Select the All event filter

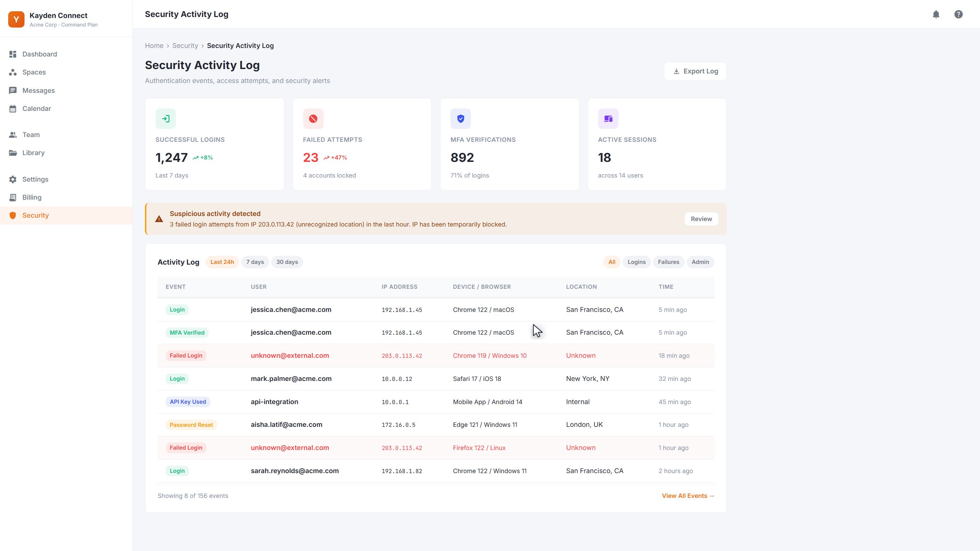point(612,262)
